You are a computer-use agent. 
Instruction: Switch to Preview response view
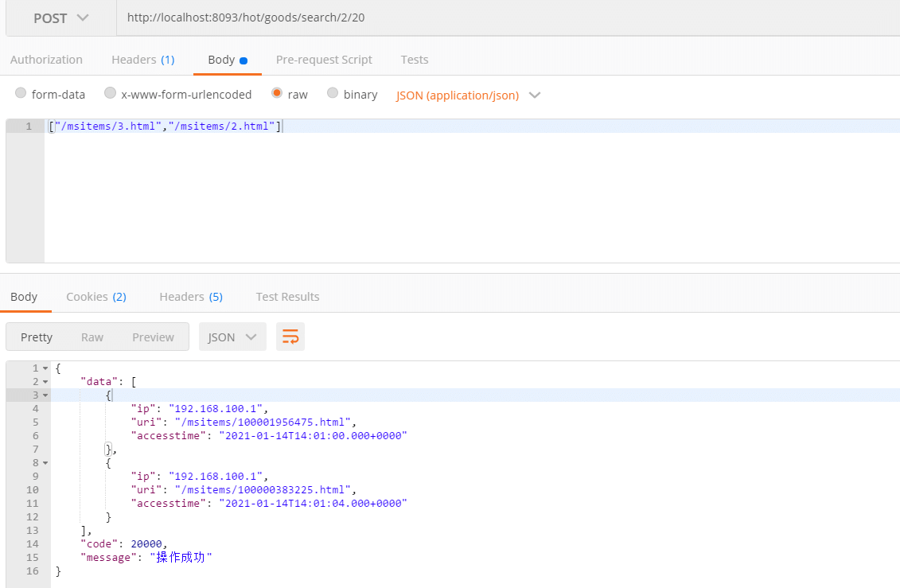pos(153,337)
